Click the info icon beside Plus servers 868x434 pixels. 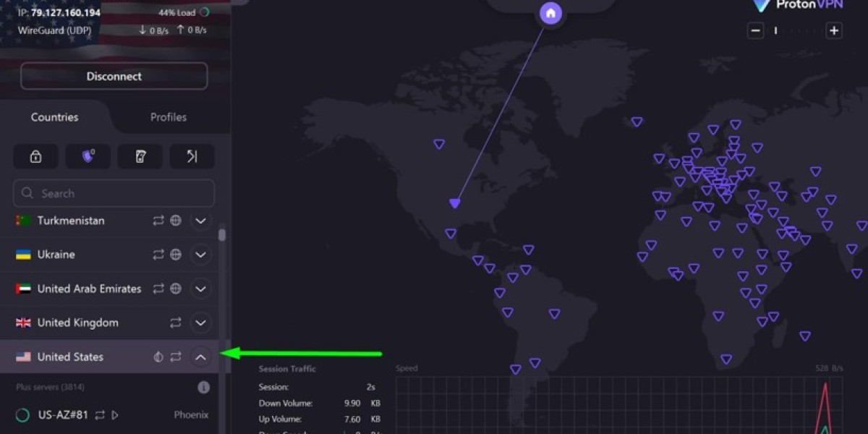(x=203, y=388)
